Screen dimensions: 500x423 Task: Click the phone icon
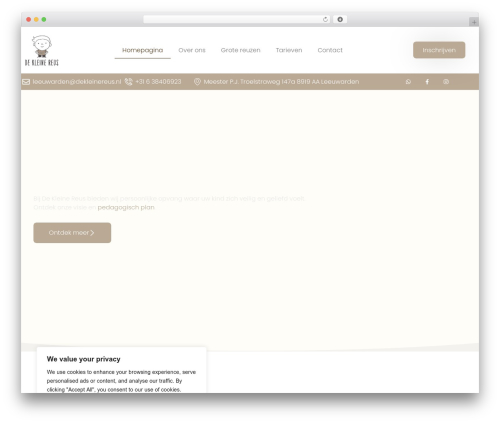pyautogui.click(x=128, y=82)
